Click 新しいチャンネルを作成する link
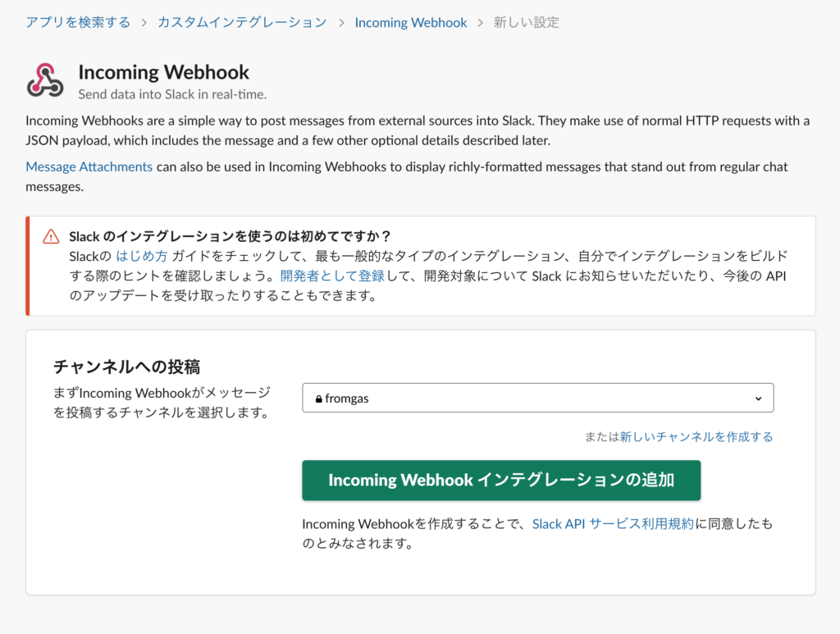840x634 pixels. (696, 436)
